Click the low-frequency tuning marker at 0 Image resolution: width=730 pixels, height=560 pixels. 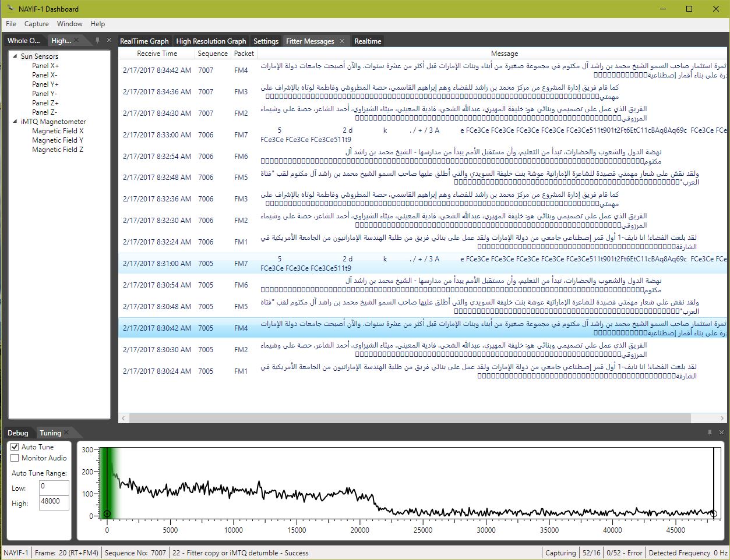click(x=107, y=513)
